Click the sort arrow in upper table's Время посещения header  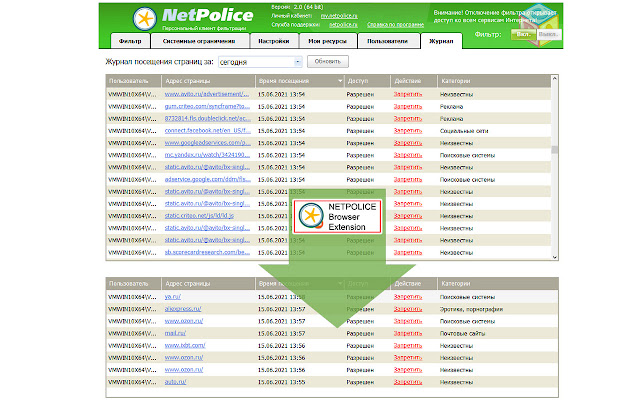340,81
